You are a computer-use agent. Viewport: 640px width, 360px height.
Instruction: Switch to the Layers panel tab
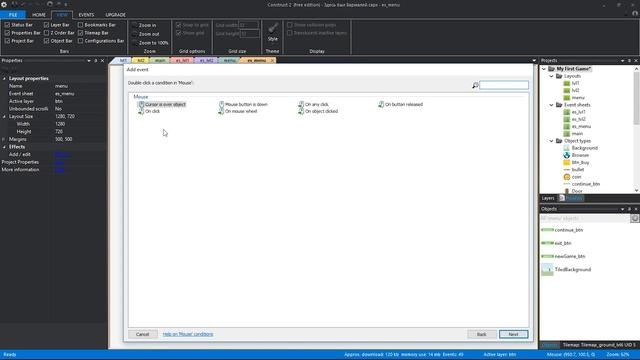[x=548, y=198]
